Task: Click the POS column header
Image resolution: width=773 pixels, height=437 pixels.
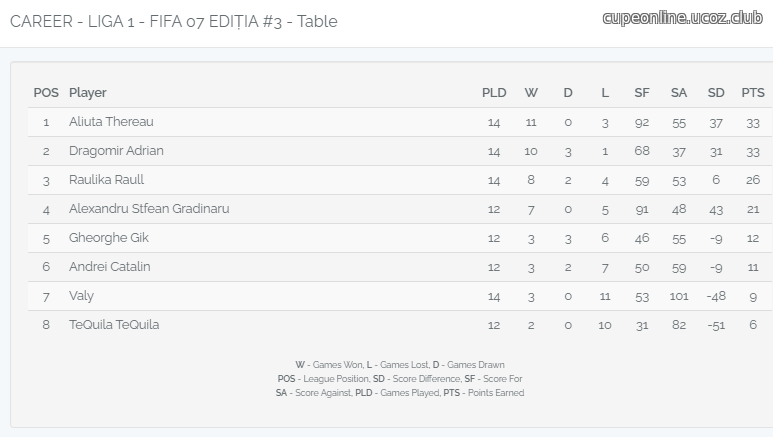Action: (46, 93)
